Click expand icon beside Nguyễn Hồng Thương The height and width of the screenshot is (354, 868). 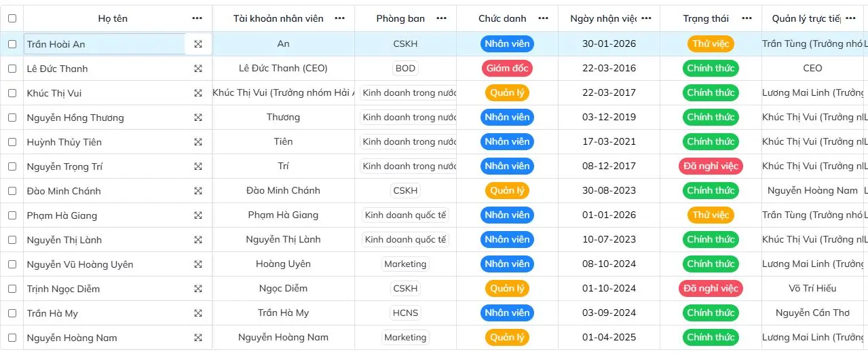tap(198, 118)
